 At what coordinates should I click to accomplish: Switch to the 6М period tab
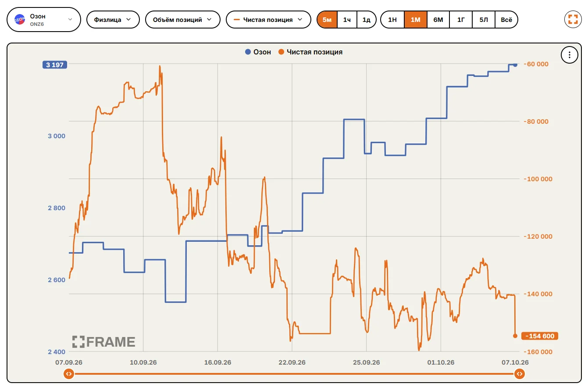[x=438, y=19]
